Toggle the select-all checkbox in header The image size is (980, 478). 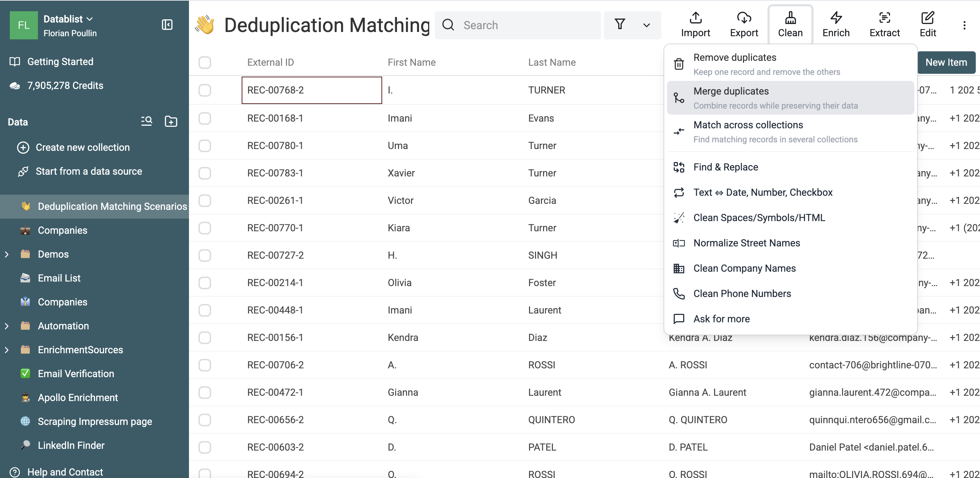coord(205,63)
